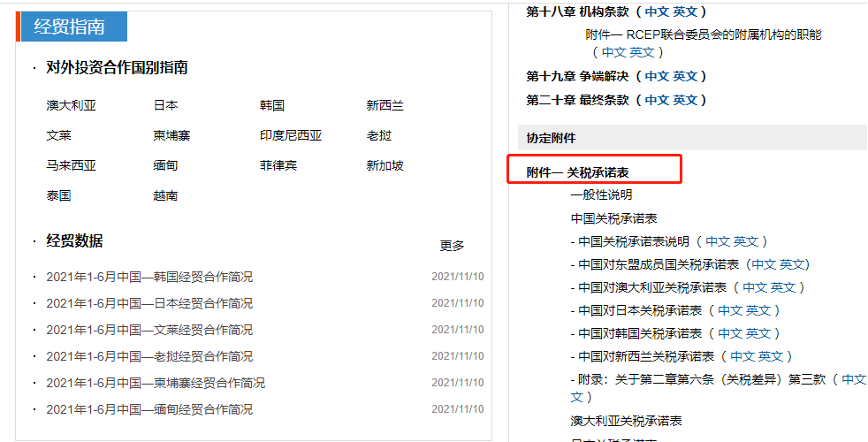Open 英文 version of 中国对东盟成员国关税承诺表
This screenshot has width=868, height=442.
tap(792, 264)
